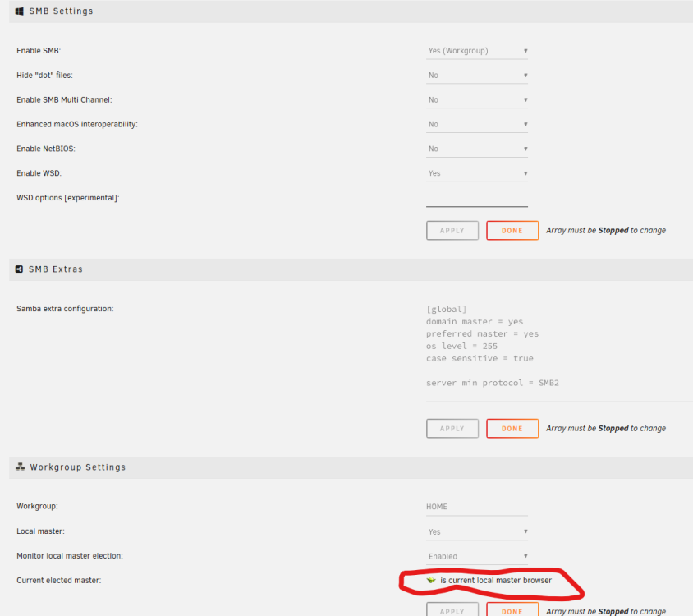Click the "Enable SMB:" label
The height and width of the screenshot is (616, 693).
39,50
